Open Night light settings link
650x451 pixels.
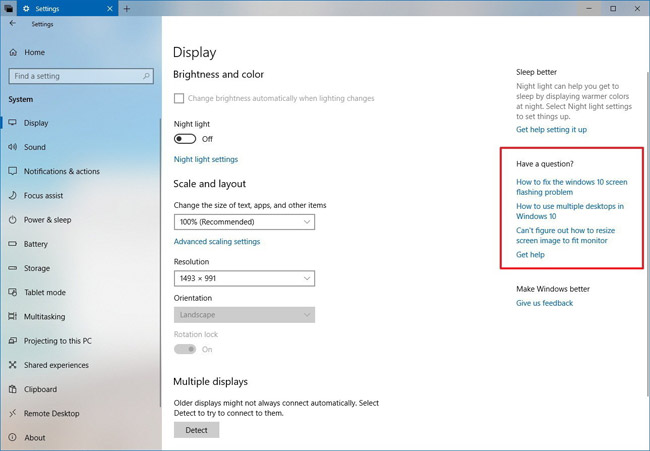pos(206,159)
